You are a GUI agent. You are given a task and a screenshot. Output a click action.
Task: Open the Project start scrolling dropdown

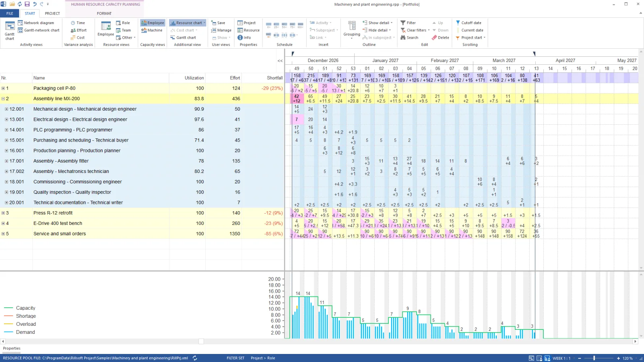(x=471, y=37)
